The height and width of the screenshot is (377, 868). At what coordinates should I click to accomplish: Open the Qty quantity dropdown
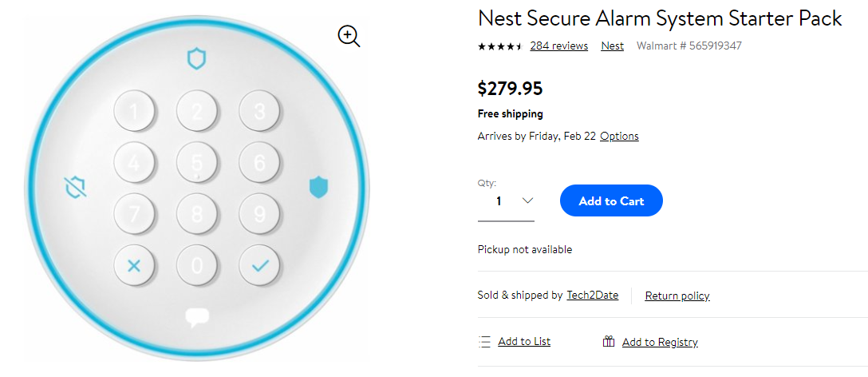pyautogui.click(x=506, y=201)
